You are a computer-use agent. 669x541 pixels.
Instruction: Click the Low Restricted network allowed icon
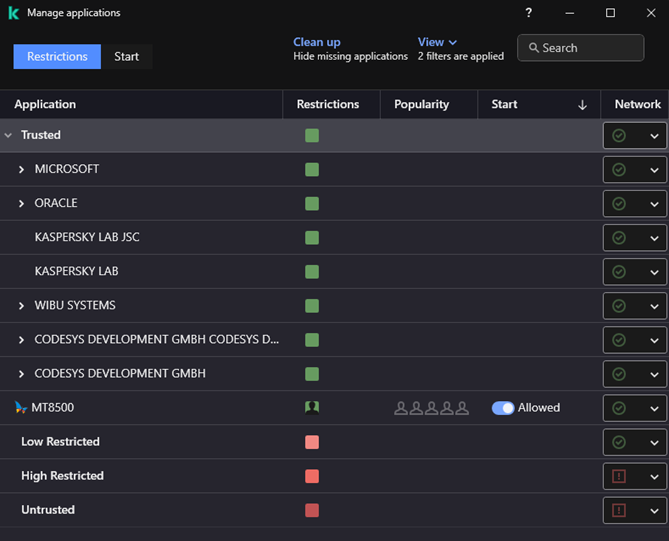(x=619, y=442)
